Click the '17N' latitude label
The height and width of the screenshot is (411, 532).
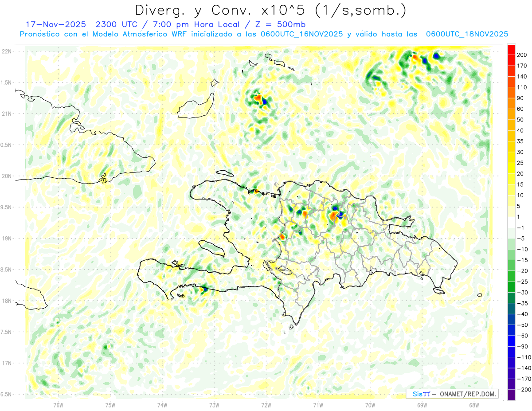point(7,363)
